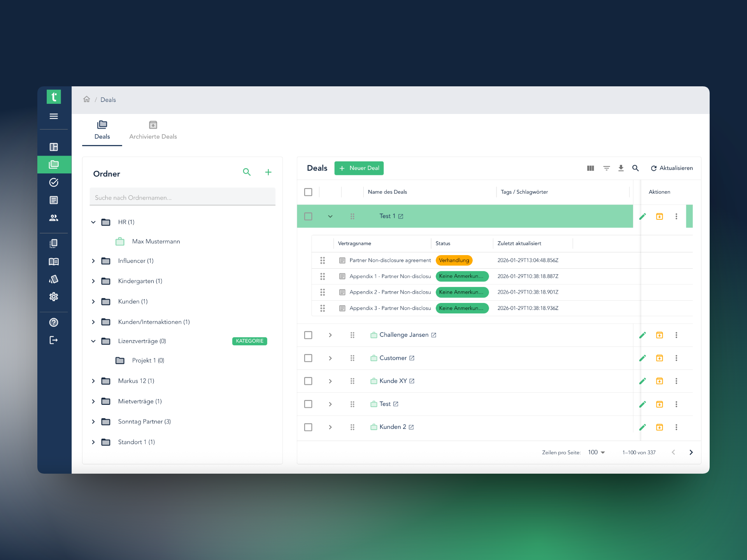This screenshot has width=747, height=560.
Task: Open the rows per page dropdown
Action: tap(596, 452)
